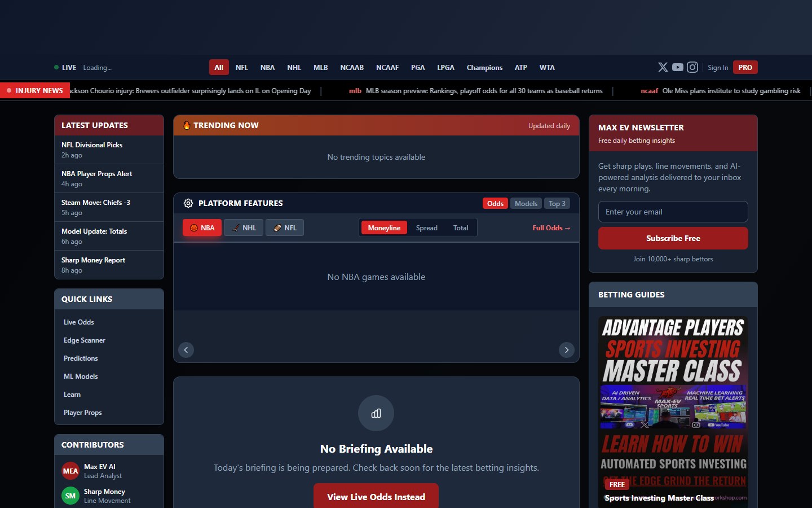The height and width of the screenshot is (508, 812).
Task: Open the LPGA tab
Action: pos(445,67)
